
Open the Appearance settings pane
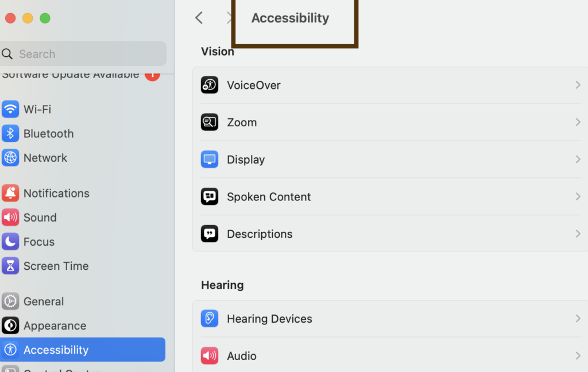pyautogui.click(x=55, y=325)
